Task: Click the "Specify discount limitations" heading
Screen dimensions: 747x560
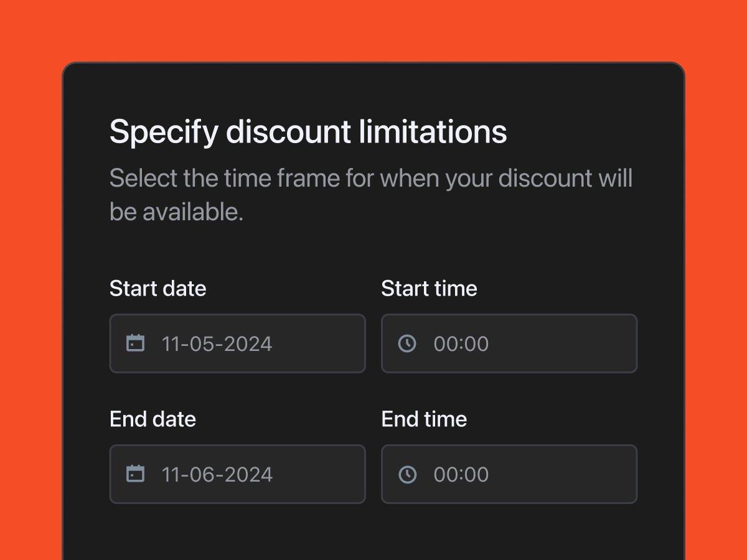Action: 308,132
